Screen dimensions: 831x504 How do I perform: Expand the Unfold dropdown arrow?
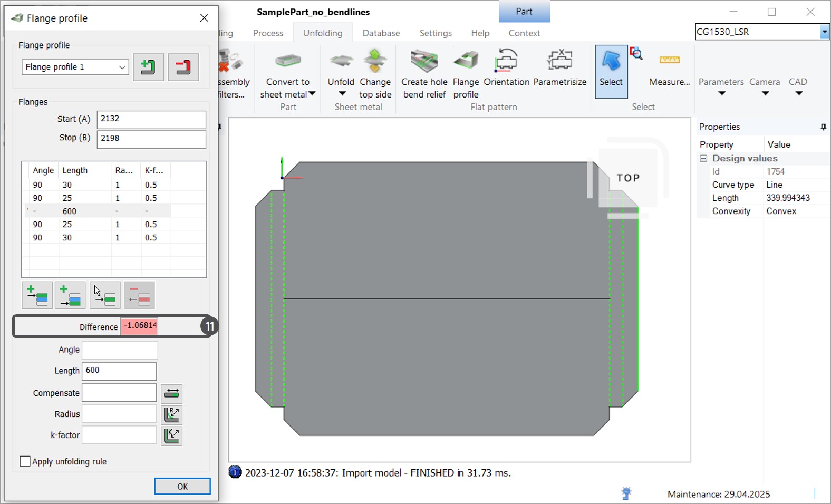tap(342, 94)
